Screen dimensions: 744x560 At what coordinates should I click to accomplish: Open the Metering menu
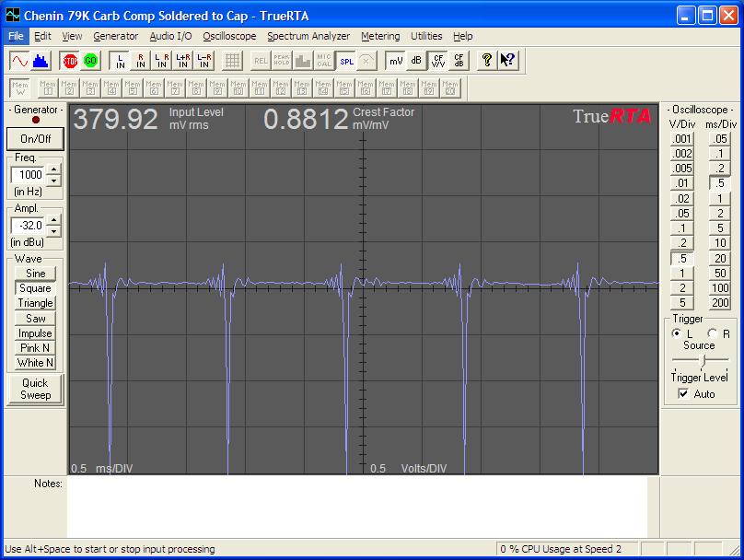[x=380, y=36]
